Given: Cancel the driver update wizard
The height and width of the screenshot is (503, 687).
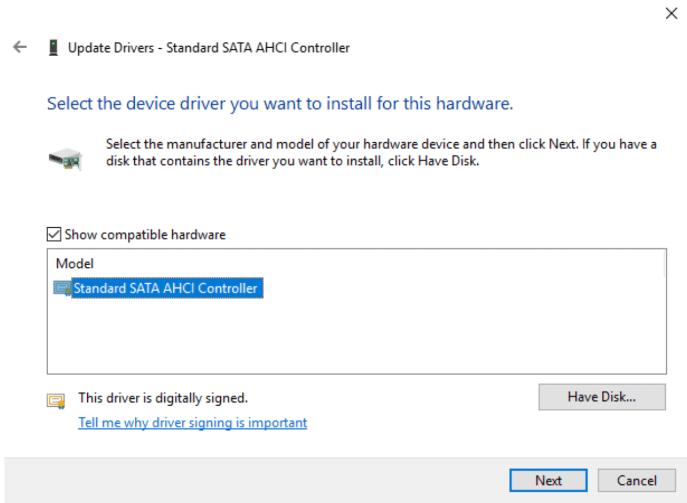Looking at the screenshot, I should point(636,480).
